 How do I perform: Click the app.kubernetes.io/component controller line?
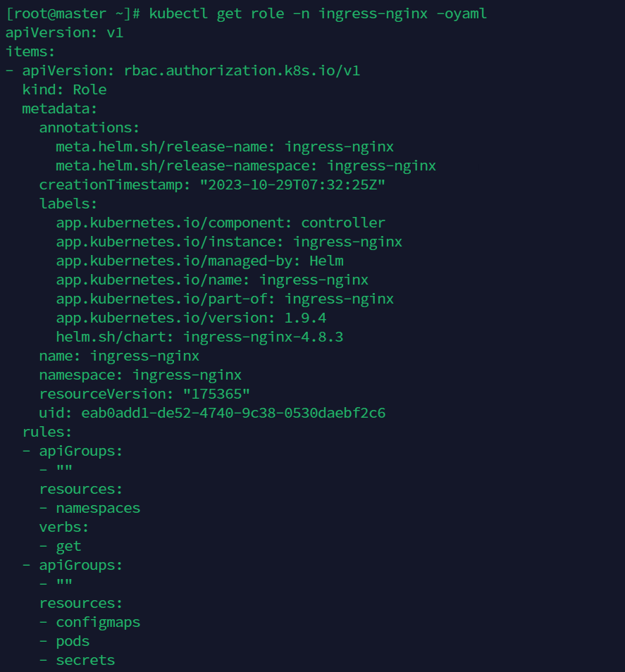pyautogui.click(x=220, y=223)
